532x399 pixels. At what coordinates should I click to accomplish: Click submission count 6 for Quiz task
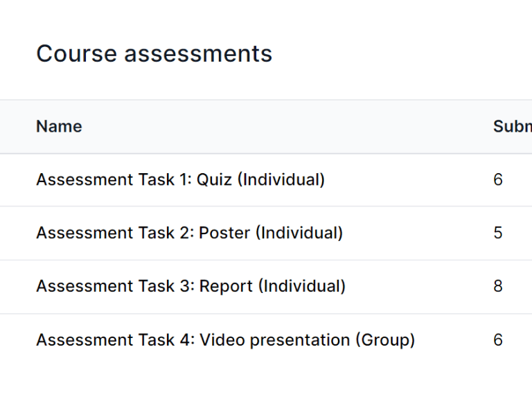[x=498, y=180]
